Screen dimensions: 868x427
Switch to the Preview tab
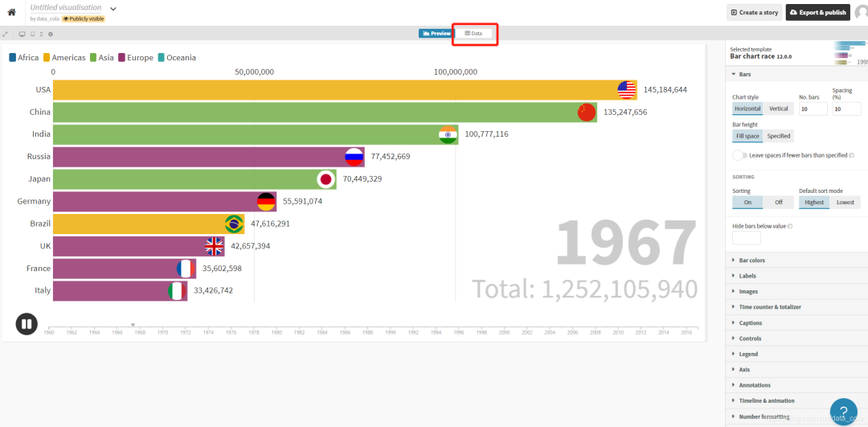point(436,34)
